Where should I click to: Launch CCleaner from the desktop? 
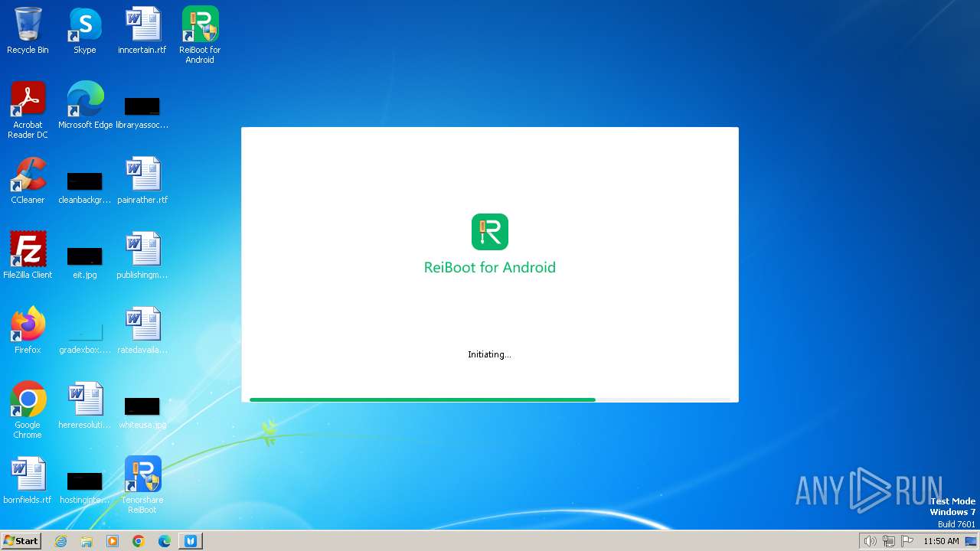[28, 181]
